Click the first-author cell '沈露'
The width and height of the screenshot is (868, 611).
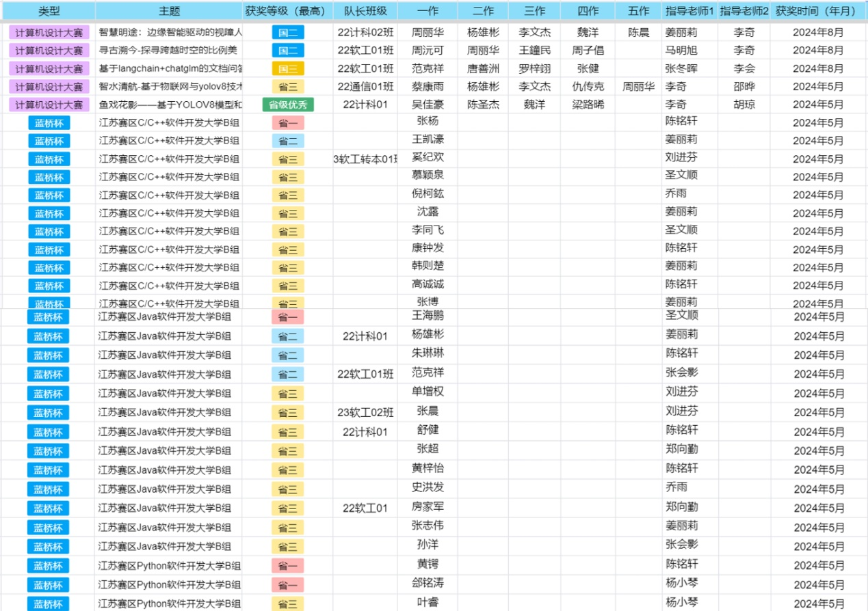428,211
